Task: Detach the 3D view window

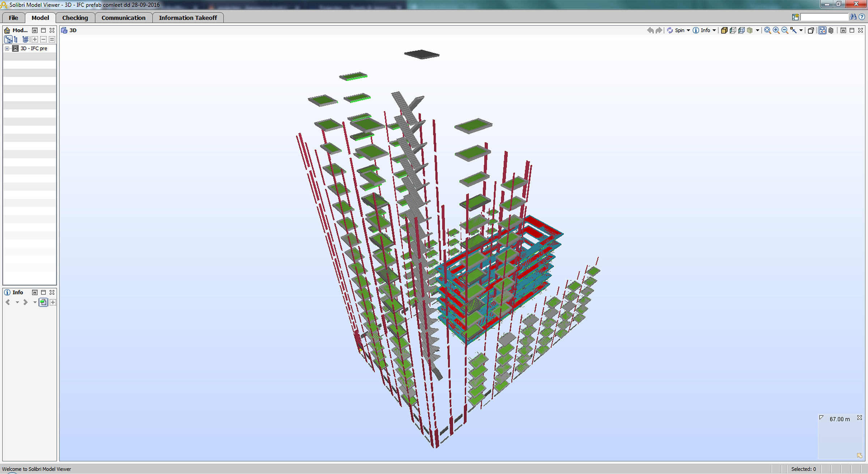Action: tap(843, 30)
